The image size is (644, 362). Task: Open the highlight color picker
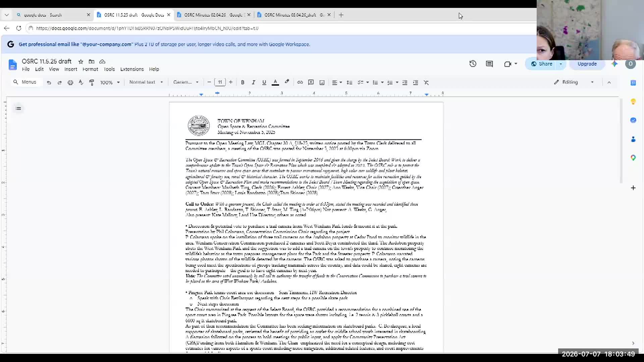[287, 82]
